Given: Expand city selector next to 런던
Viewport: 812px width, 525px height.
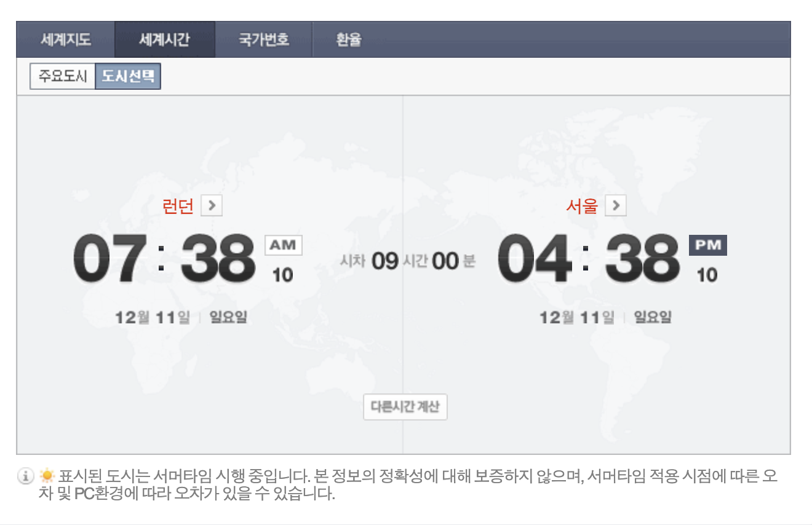Looking at the screenshot, I should coord(211,206).
